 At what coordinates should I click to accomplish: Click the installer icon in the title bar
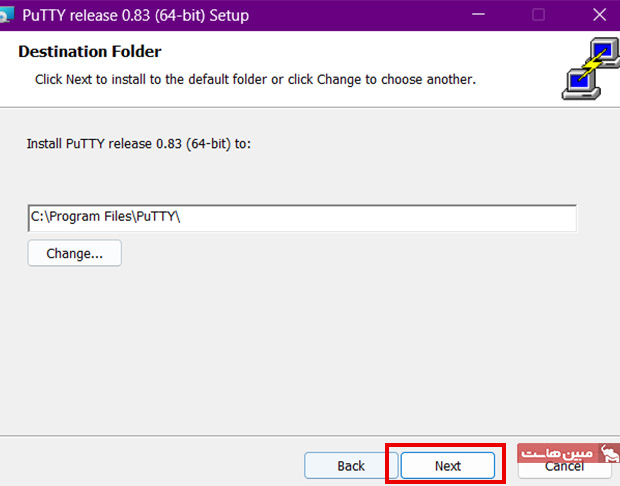6,16
